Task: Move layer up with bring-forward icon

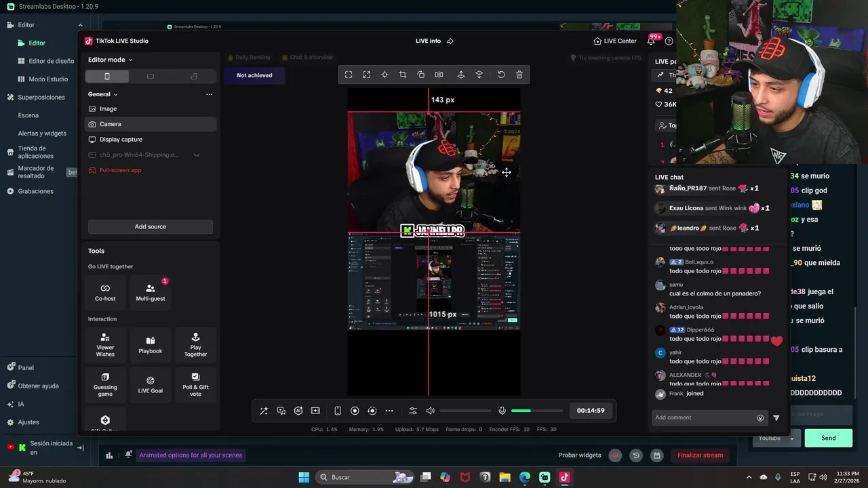Action: (461, 75)
